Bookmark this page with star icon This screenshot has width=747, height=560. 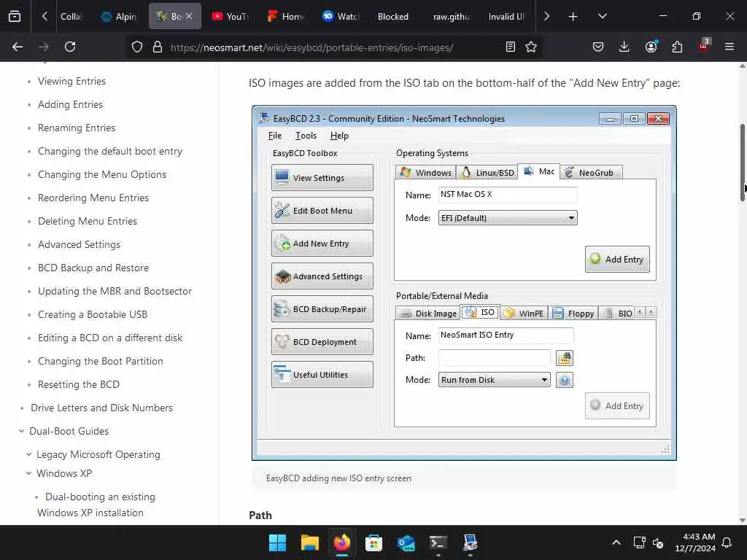pos(531,47)
